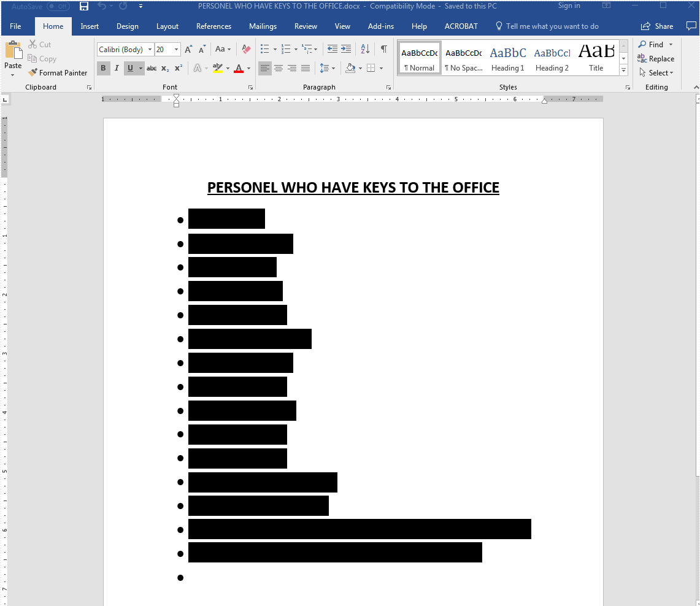
Task: Expand the Styles gallery more arrow
Action: point(624,70)
